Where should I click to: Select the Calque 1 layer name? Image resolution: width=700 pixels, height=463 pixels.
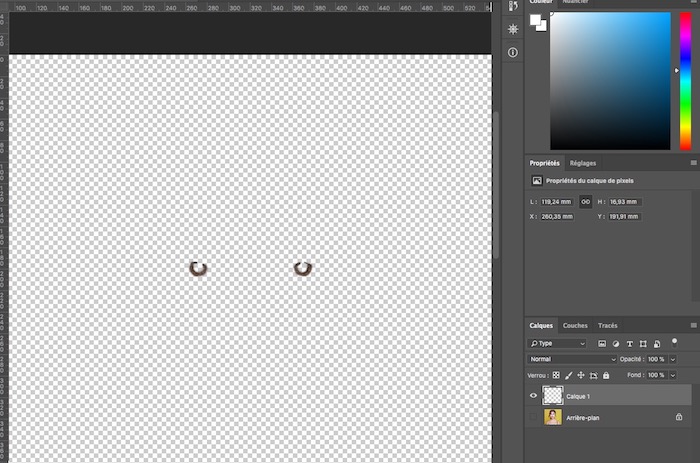pos(578,396)
